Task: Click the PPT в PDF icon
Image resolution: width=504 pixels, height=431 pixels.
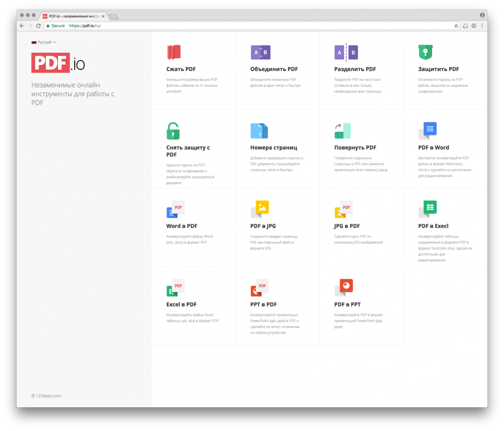Action: (x=260, y=288)
